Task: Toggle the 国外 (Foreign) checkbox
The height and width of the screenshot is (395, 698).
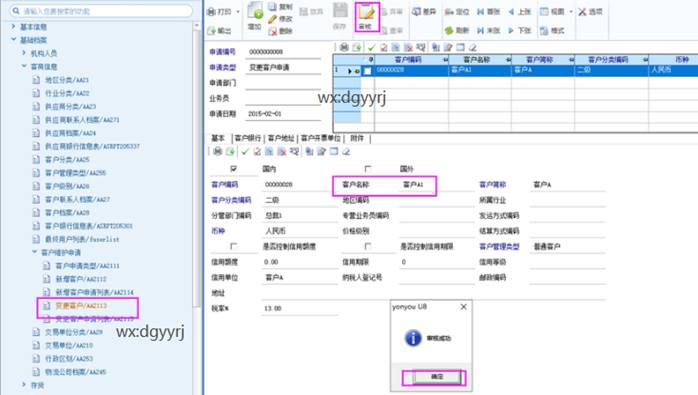Action: pyautogui.click(x=367, y=169)
